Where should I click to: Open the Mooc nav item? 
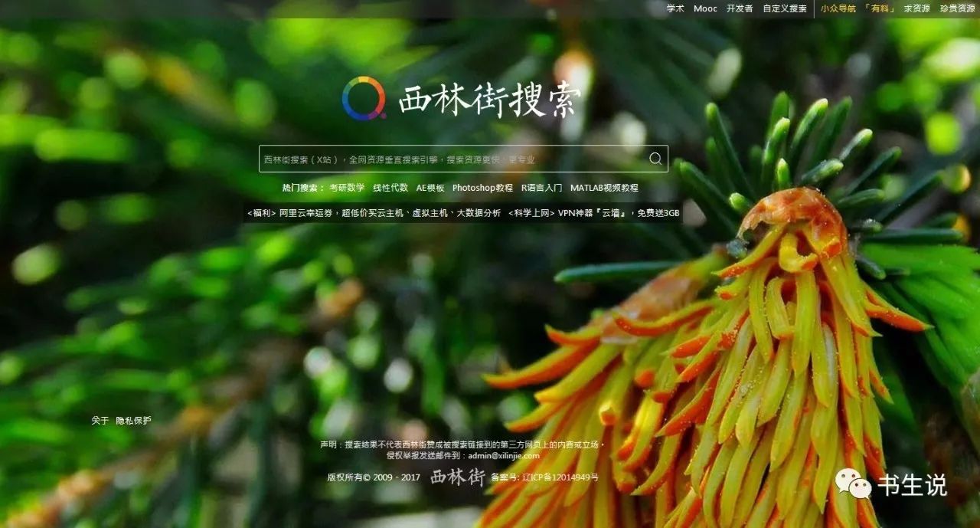pyautogui.click(x=705, y=8)
